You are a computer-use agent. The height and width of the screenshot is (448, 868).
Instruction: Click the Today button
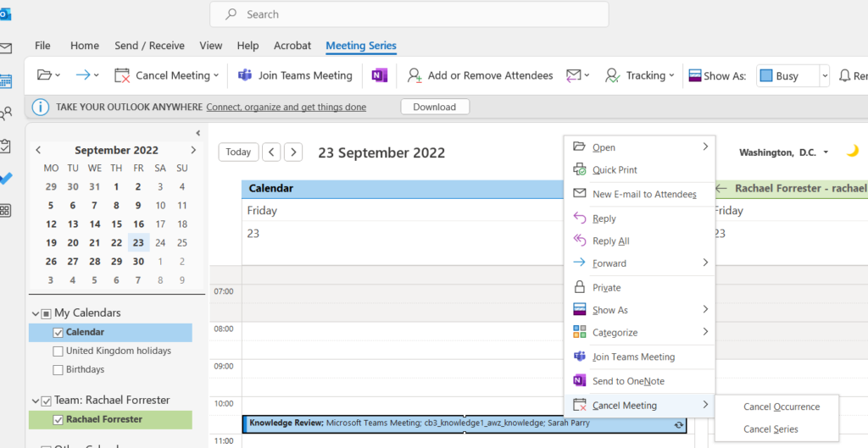(238, 152)
